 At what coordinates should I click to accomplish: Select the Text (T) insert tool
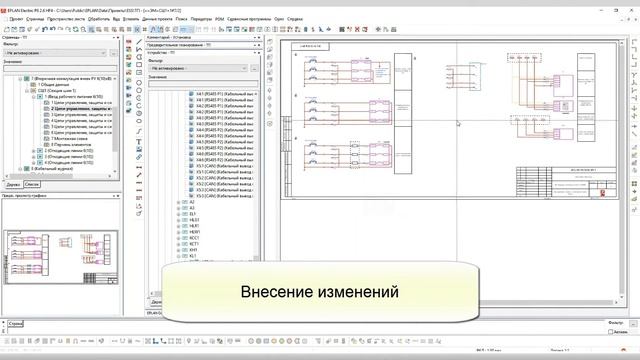(x=139, y=142)
